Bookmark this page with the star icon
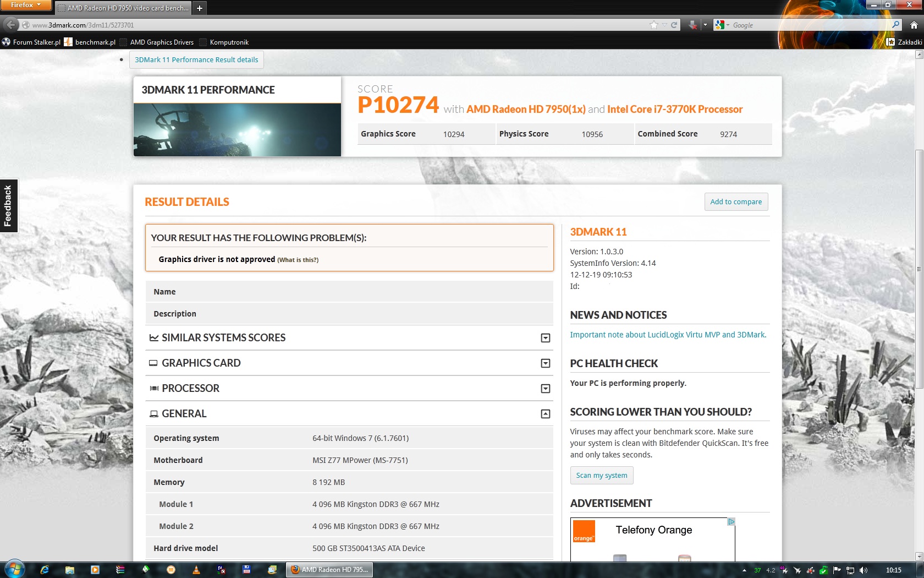The width and height of the screenshot is (924, 578). pos(653,25)
